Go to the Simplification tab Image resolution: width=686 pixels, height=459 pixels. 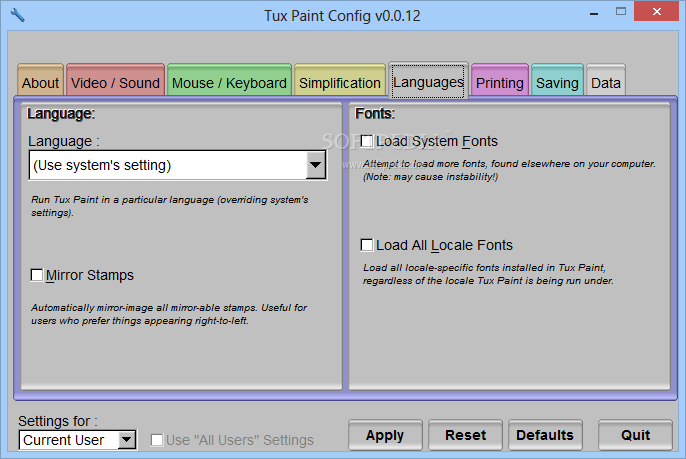340,80
